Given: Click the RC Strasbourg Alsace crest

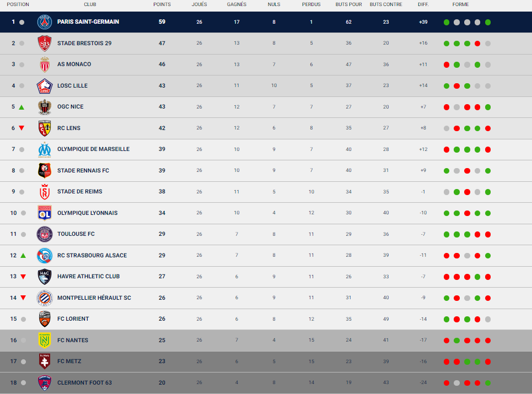Looking at the screenshot, I should 45,255.
